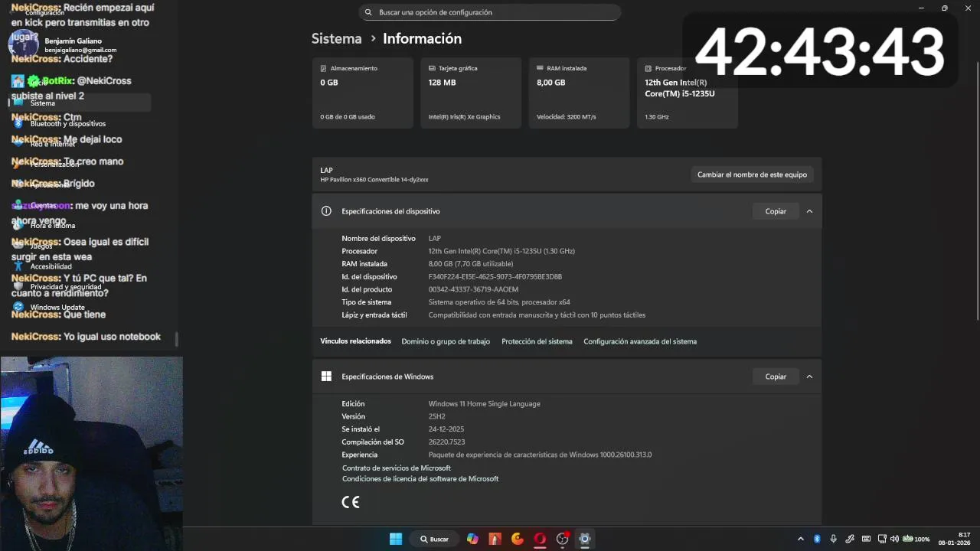The image size is (980, 551).
Task: Open Configuración avanzada del sistema link
Action: (640, 341)
